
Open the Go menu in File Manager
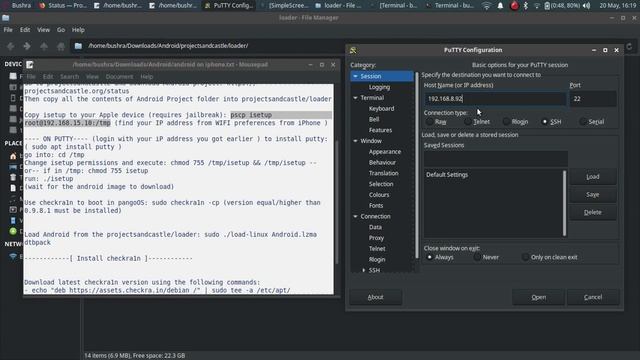coord(61,30)
